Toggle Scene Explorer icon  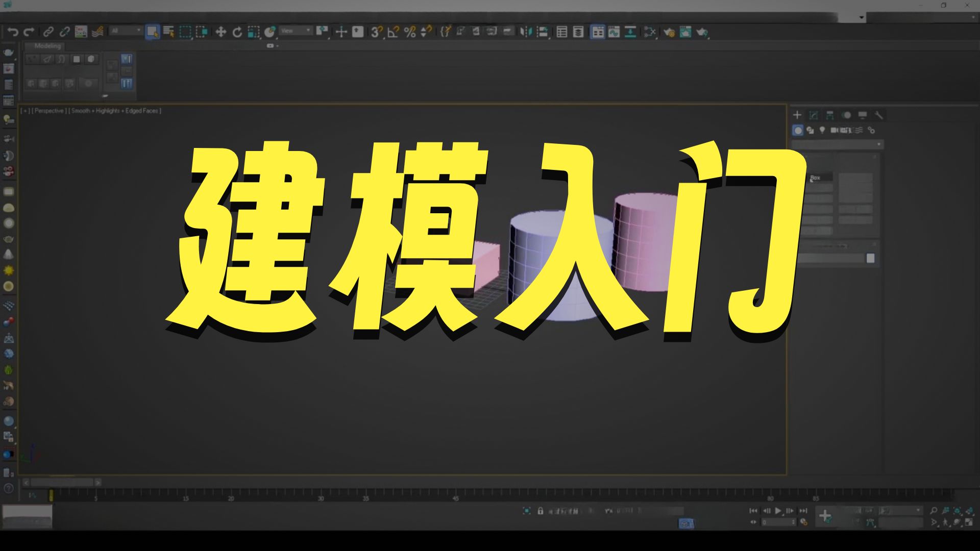click(562, 32)
